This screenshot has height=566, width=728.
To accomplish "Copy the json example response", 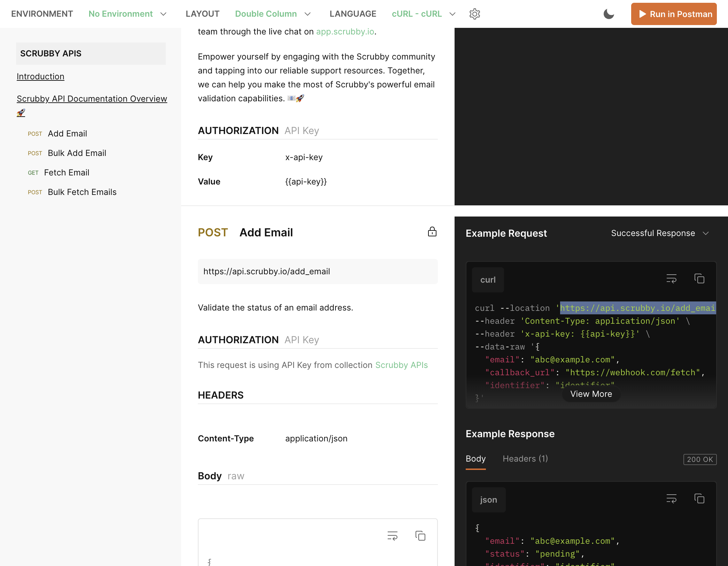I will pyautogui.click(x=699, y=499).
